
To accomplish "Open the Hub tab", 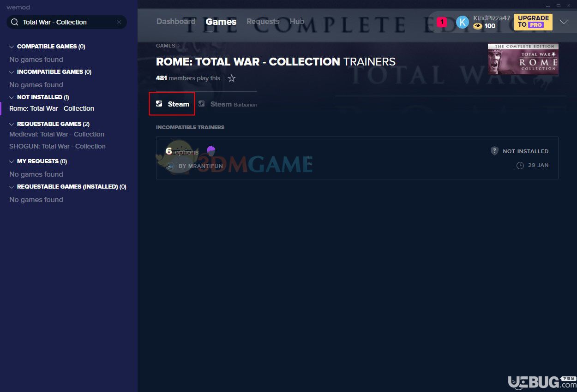I will (x=297, y=22).
